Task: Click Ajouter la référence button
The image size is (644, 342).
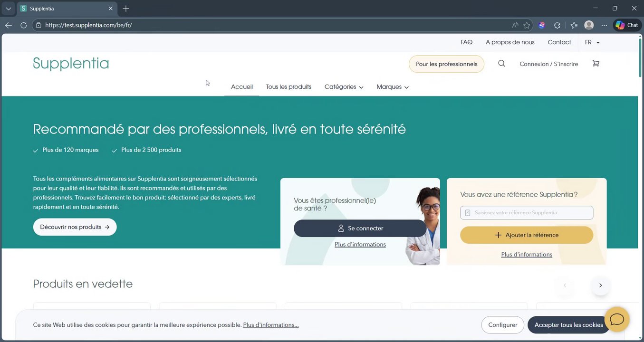Action: [527, 235]
